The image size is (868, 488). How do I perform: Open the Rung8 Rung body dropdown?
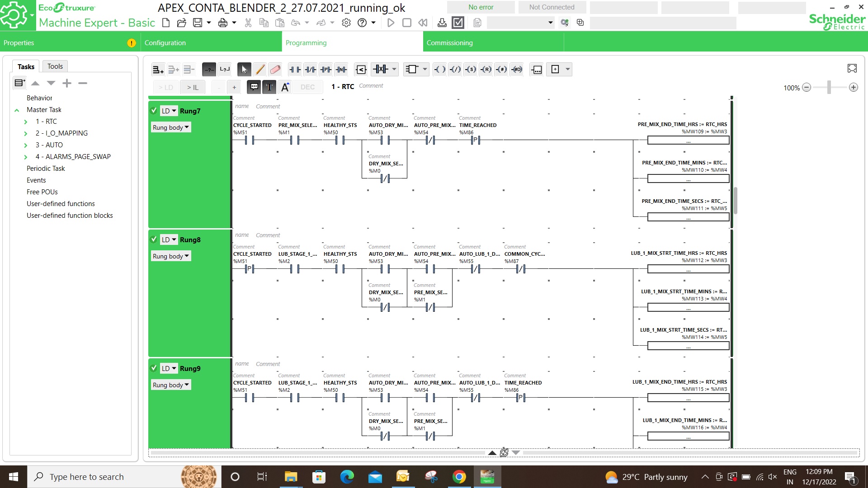point(171,256)
